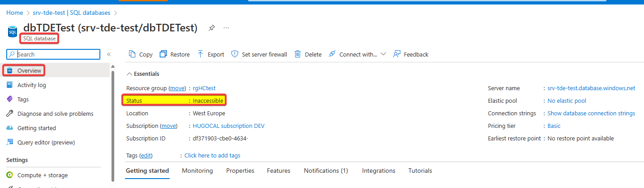644x188 pixels.
Task: Click the Getting started cloud icon
Action: click(x=10, y=128)
